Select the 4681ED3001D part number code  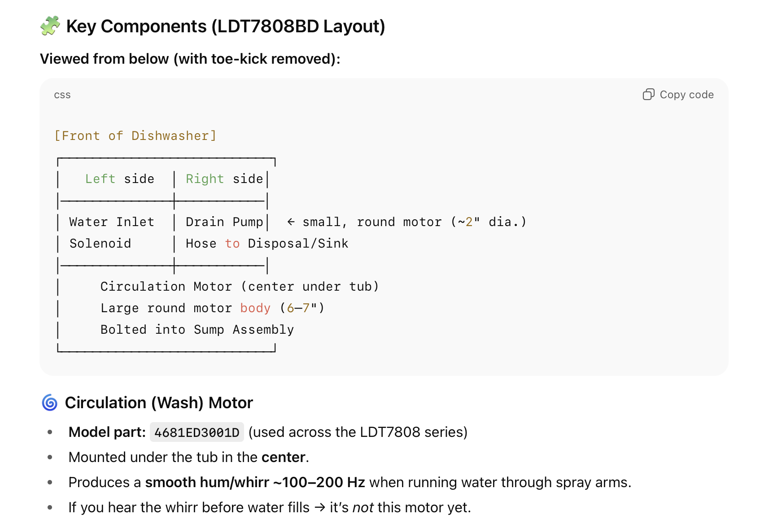pos(197,432)
